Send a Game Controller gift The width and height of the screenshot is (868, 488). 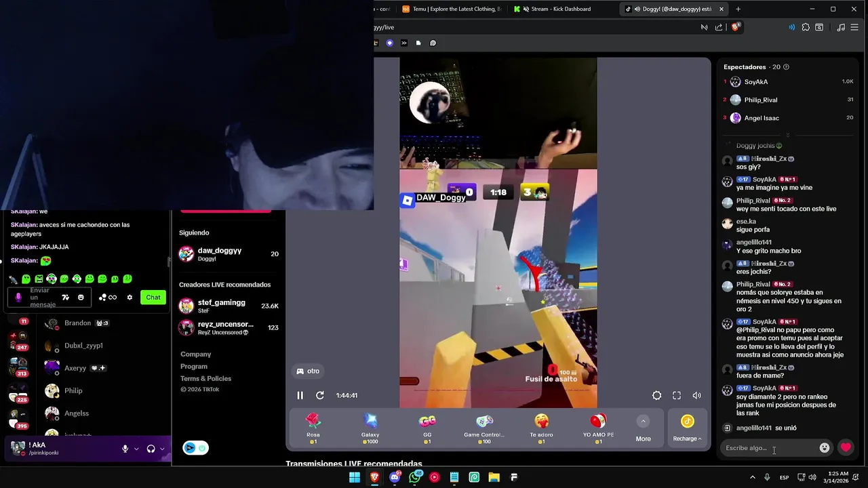click(x=484, y=428)
